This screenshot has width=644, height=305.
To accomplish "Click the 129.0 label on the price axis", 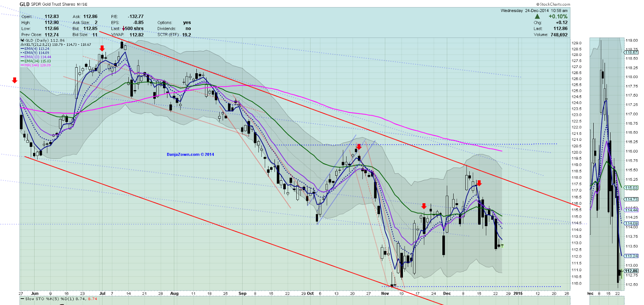I will 576,43.
